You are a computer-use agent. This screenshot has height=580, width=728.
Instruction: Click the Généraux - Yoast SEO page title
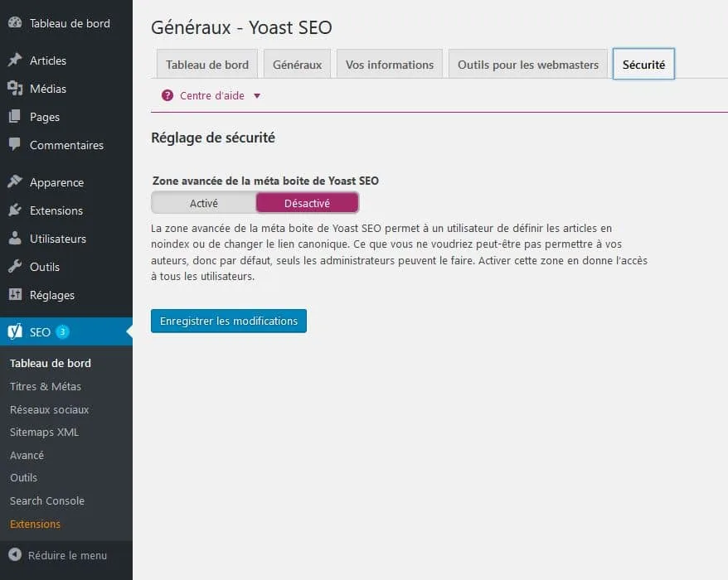tap(241, 27)
